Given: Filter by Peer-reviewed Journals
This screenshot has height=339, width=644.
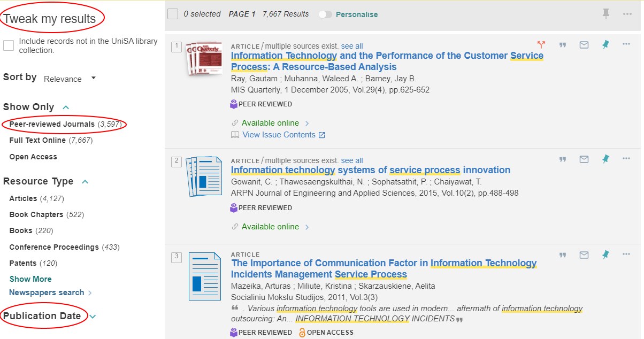Looking at the screenshot, I should [x=52, y=124].
